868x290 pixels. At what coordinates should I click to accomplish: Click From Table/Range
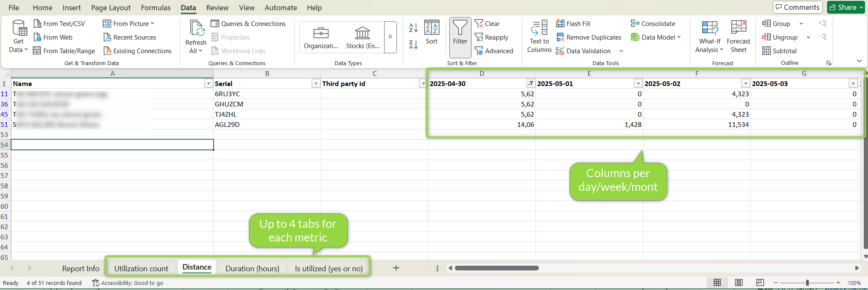[64, 51]
